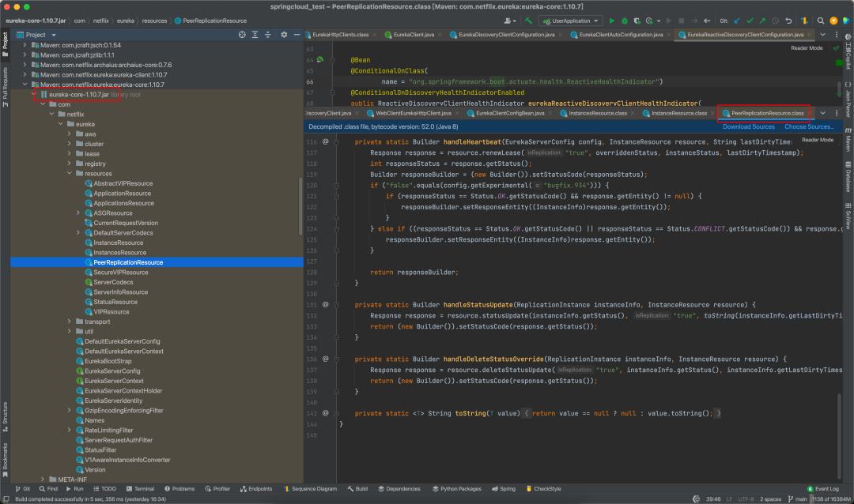Open Endpoints tool window
Image resolution: width=854 pixels, height=504 pixels.
(x=256, y=489)
